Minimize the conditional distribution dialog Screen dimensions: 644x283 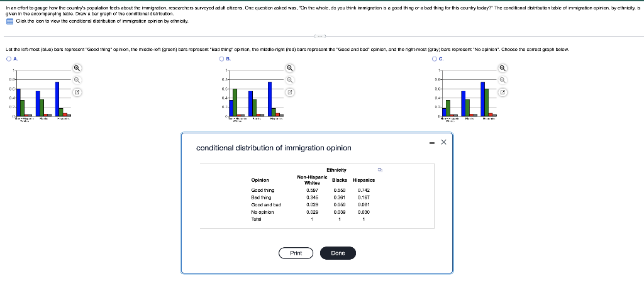point(431,143)
